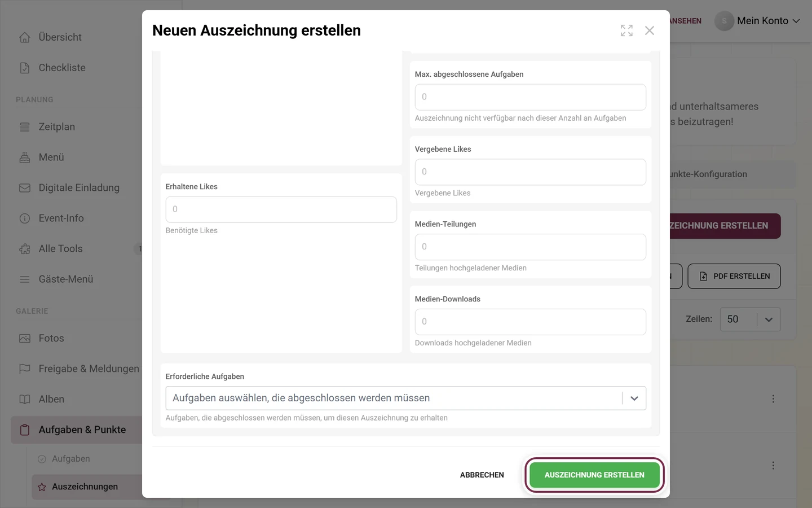The height and width of the screenshot is (508, 812).
Task: Open the Zeitplan sidebar entry
Action: tap(57, 127)
